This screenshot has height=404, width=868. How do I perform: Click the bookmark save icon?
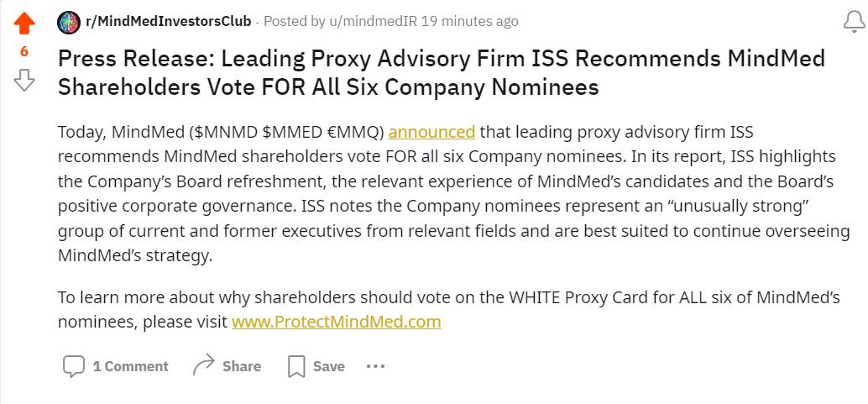coord(296,366)
